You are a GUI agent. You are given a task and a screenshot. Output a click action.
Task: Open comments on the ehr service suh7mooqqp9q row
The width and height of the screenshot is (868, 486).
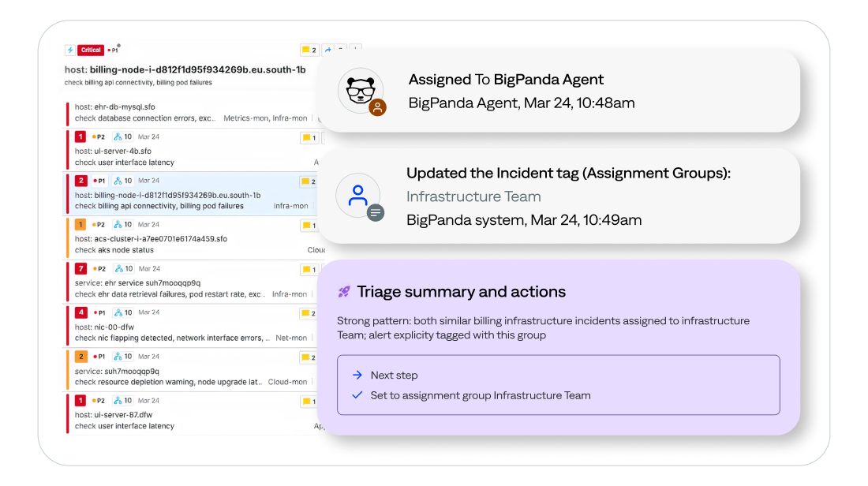[x=309, y=270]
